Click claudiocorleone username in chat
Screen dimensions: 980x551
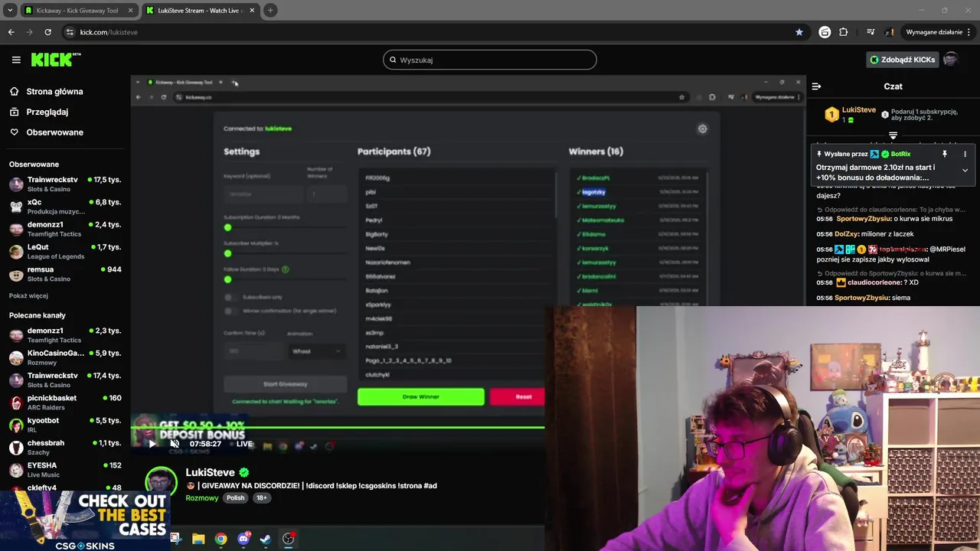874,282
